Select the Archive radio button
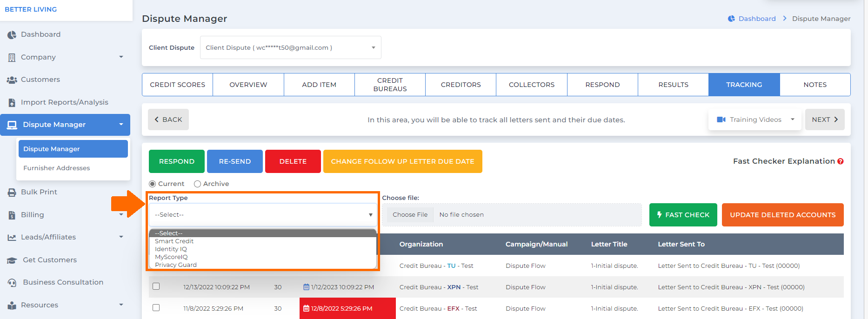The image size is (868, 319). point(197,184)
